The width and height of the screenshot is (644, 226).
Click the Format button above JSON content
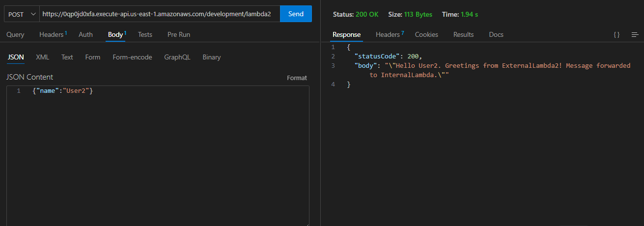click(297, 78)
